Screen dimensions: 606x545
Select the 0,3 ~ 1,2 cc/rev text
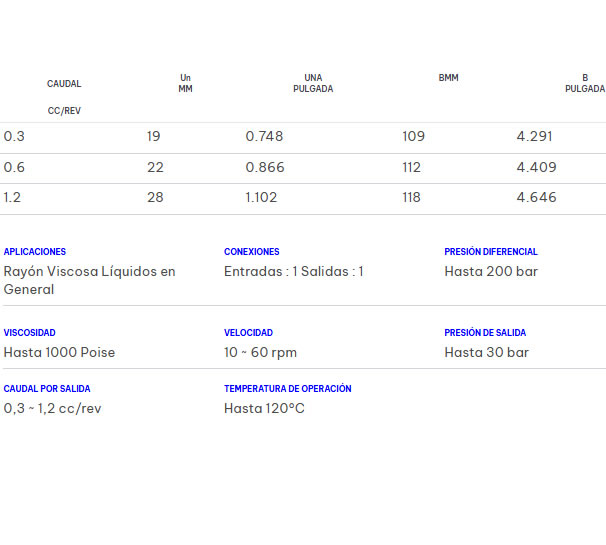pos(52,409)
